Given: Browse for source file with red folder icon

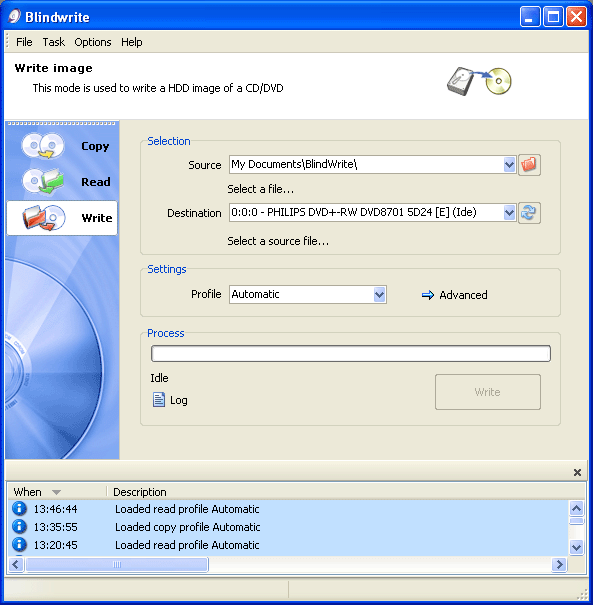Looking at the screenshot, I should [529, 165].
